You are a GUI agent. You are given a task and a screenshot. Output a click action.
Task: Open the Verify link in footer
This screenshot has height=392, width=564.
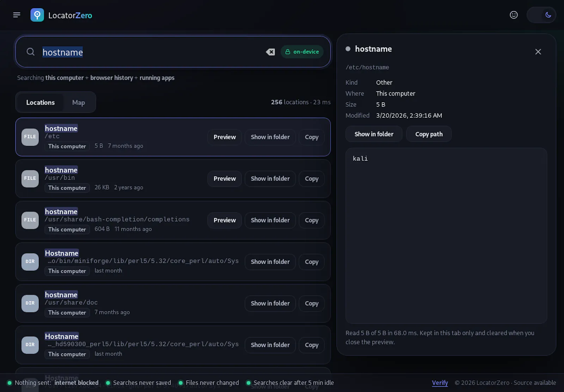click(x=440, y=383)
